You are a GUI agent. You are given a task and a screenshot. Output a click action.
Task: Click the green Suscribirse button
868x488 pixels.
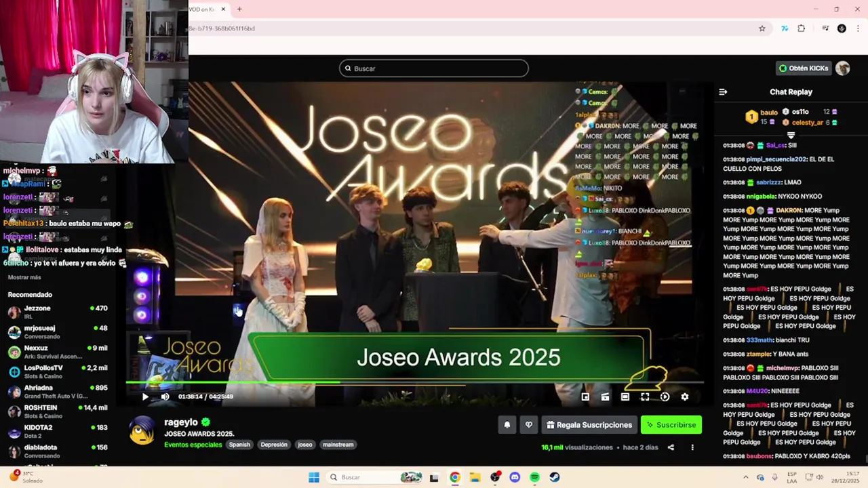click(671, 425)
